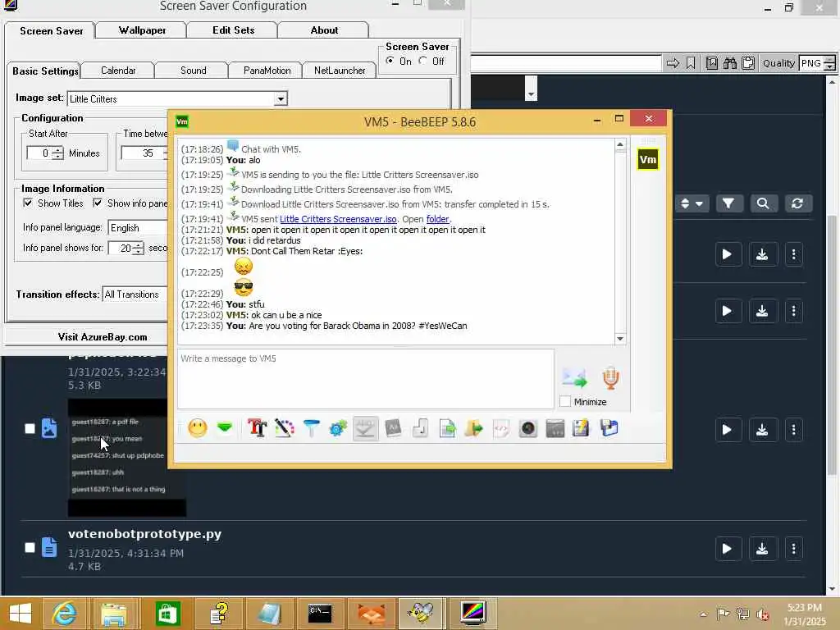The width and height of the screenshot is (840, 630).
Task: Refresh the file list
Action: pyautogui.click(x=797, y=203)
